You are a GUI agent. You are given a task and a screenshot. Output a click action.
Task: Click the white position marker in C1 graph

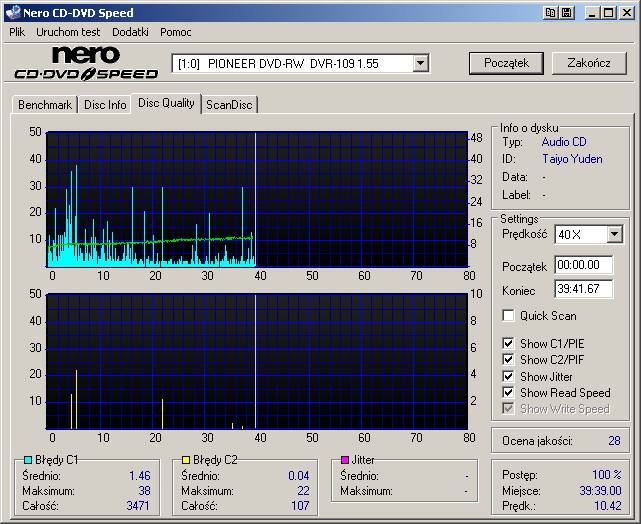click(x=256, y=199)
